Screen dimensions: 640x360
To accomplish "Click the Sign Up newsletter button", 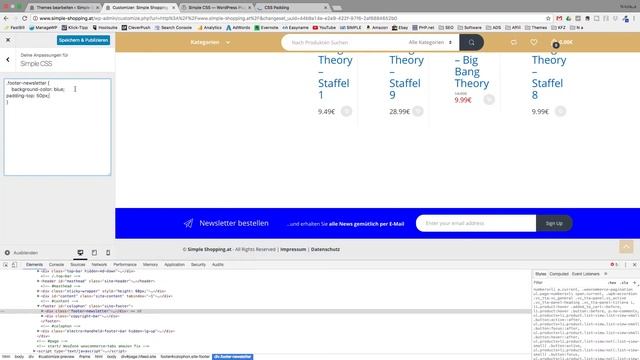I will [554, 223].
